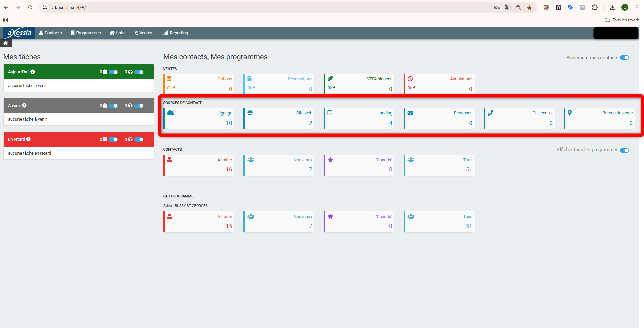The image size is (644, 328).
Task: Click the Axessia logo
Action: point(19,33)
